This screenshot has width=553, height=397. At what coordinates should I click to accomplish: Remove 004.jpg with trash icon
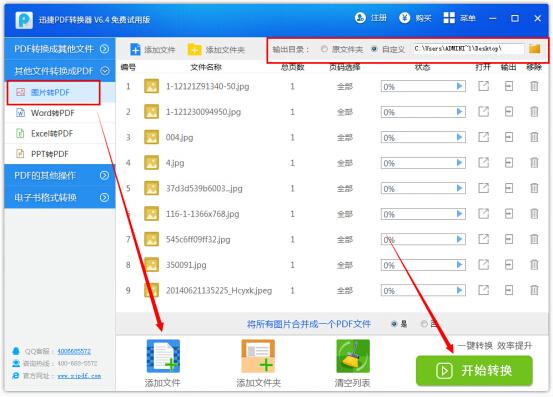tap(534, 137)
